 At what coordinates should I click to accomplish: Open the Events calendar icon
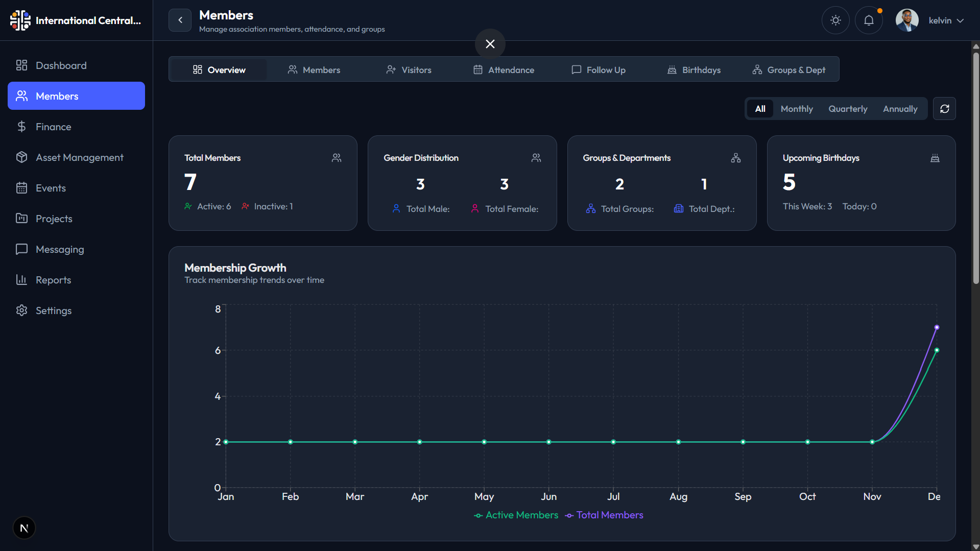click(22, 187)
